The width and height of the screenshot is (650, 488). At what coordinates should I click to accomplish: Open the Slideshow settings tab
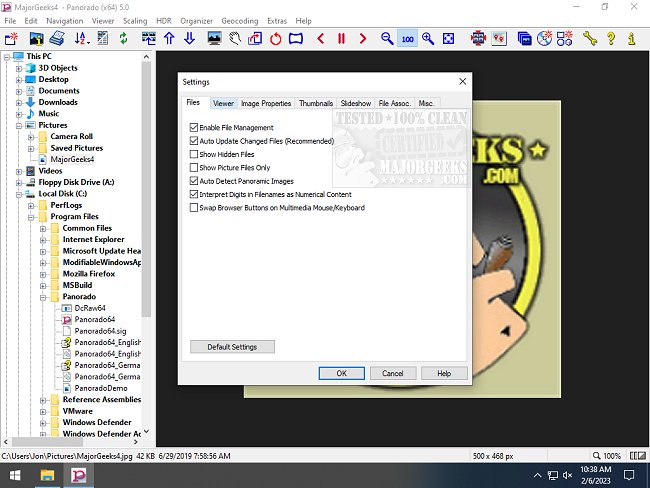356,103
